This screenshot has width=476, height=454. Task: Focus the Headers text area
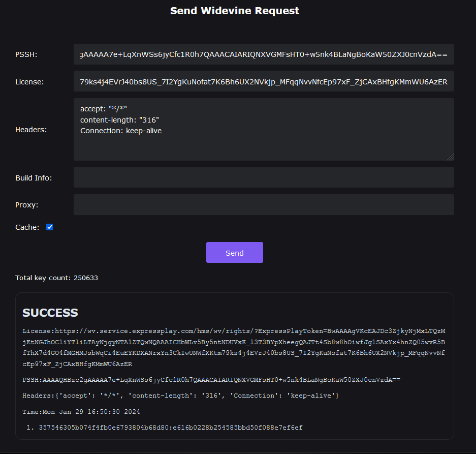264,129
